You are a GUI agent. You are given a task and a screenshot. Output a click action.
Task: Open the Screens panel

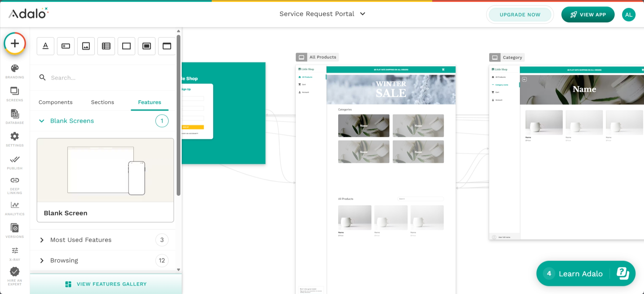[15, 94]
